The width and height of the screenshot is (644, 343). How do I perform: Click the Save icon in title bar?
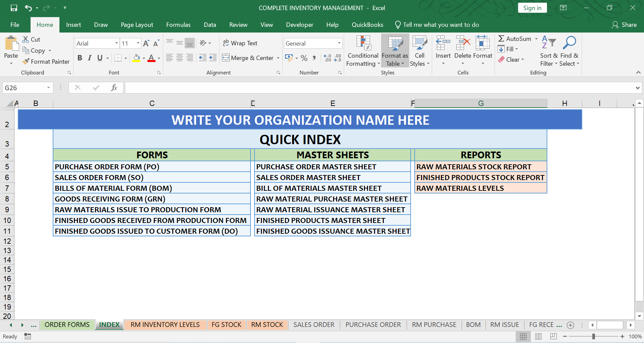click(x=14, y=8)
